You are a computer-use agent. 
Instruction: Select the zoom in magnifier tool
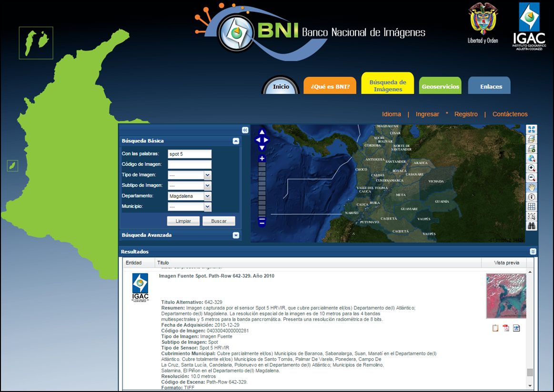532,168
